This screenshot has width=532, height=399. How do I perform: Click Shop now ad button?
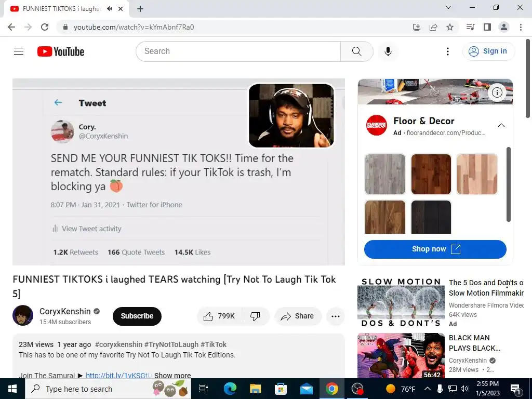point(435,249)
